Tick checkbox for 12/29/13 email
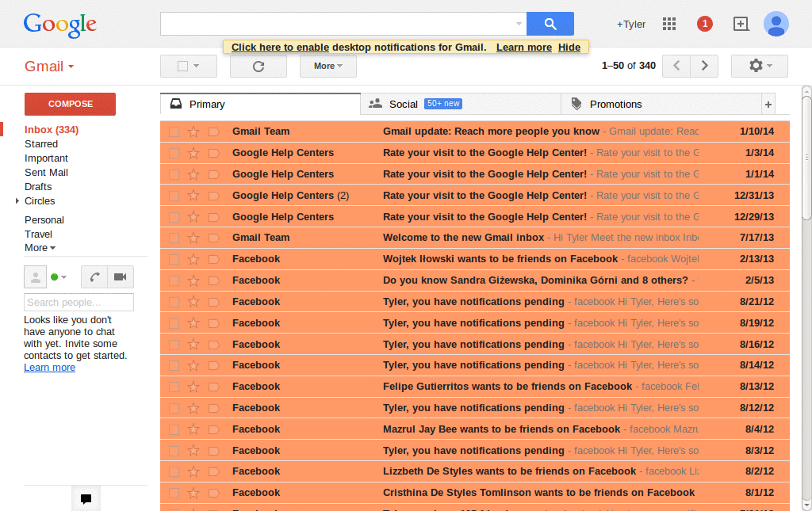 [174, 217]
